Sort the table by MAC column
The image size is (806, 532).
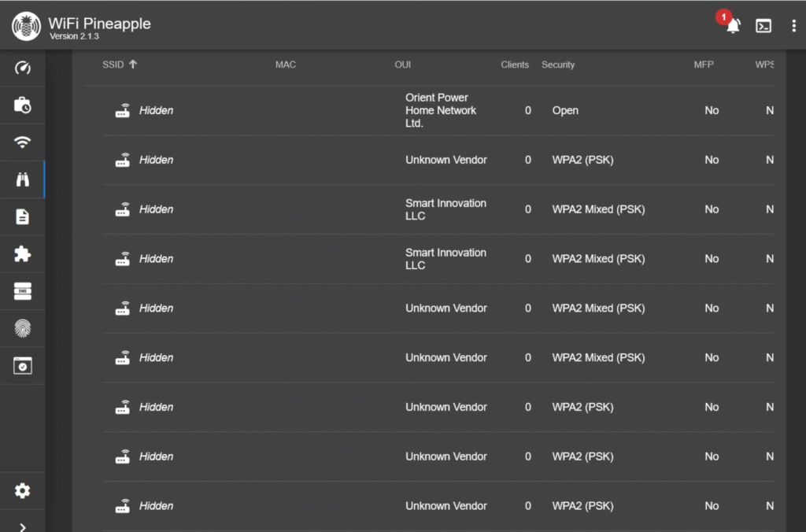[285, 65]
